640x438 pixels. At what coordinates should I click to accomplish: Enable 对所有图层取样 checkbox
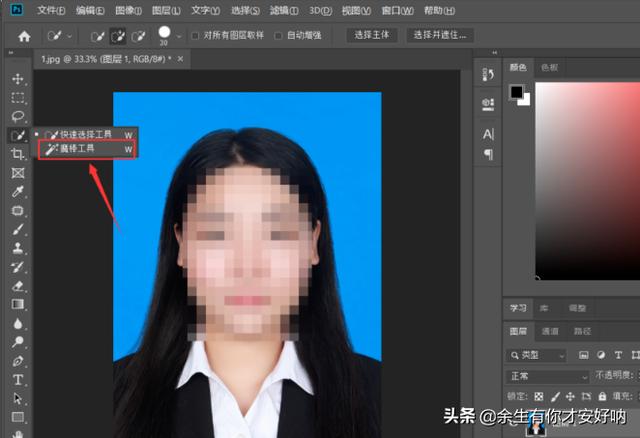point(195,36)
